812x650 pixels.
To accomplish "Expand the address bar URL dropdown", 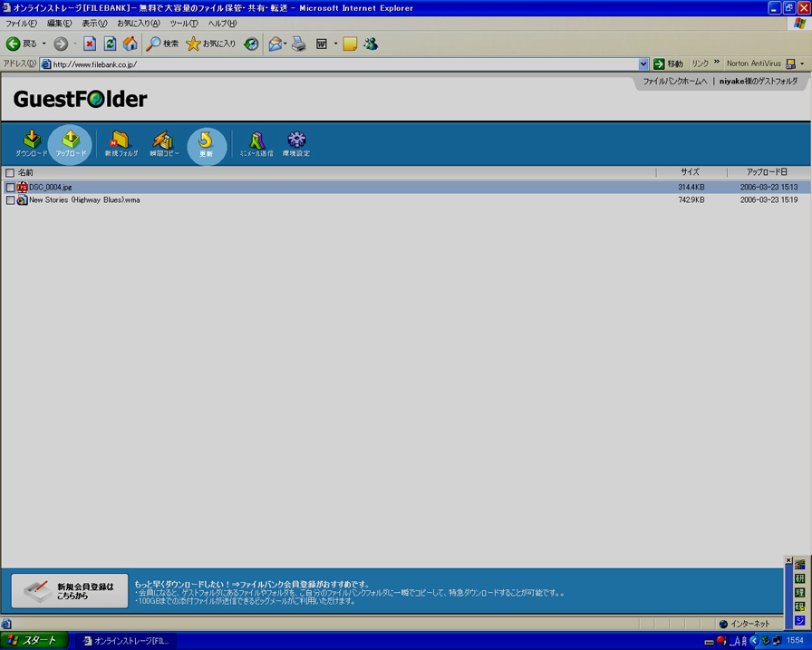I will tap(643, 63).
